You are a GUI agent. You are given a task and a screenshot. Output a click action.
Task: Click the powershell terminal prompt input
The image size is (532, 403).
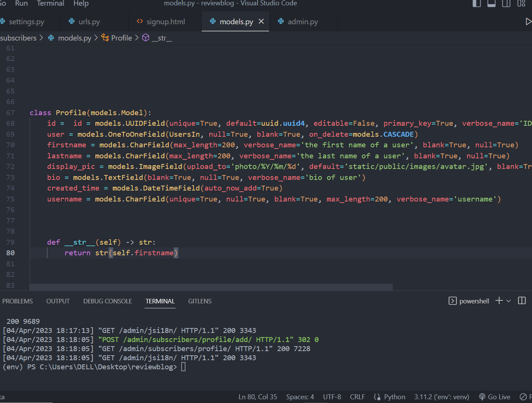tap(184, 367)
